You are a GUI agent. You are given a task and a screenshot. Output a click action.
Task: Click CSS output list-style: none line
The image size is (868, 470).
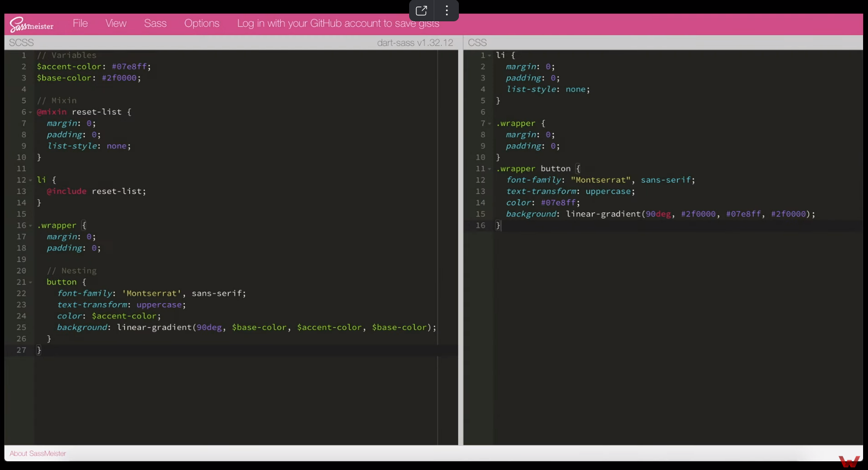pyautogui.click(x=548, y=90)
